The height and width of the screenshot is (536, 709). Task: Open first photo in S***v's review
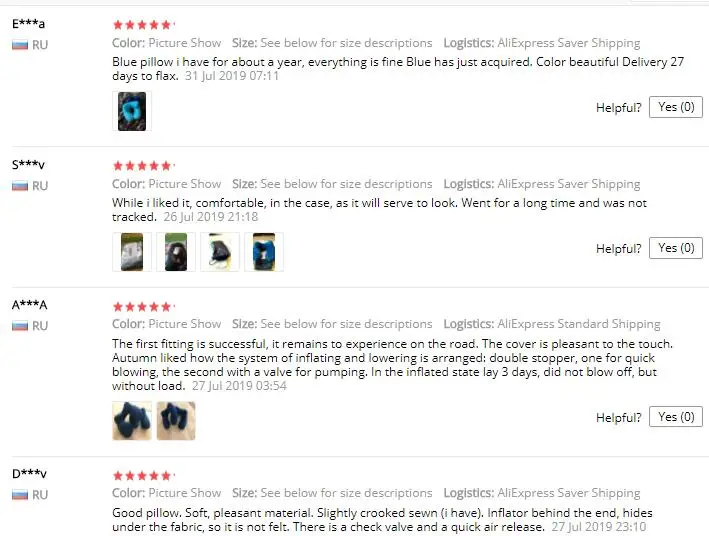pos(132,252)
